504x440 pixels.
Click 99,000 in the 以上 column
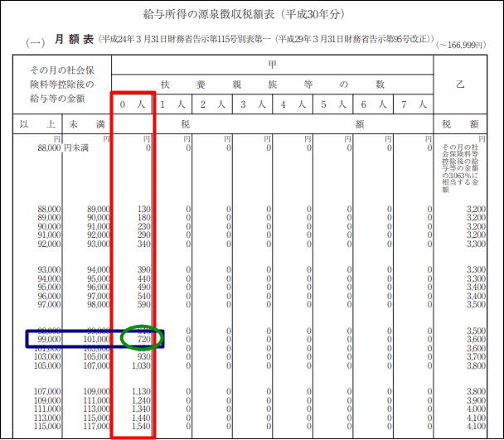[x=49, y=340]
